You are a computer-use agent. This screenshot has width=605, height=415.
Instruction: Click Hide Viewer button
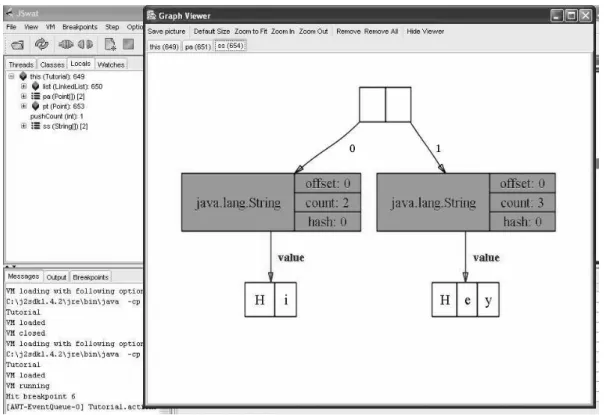[x=425, y=31]
